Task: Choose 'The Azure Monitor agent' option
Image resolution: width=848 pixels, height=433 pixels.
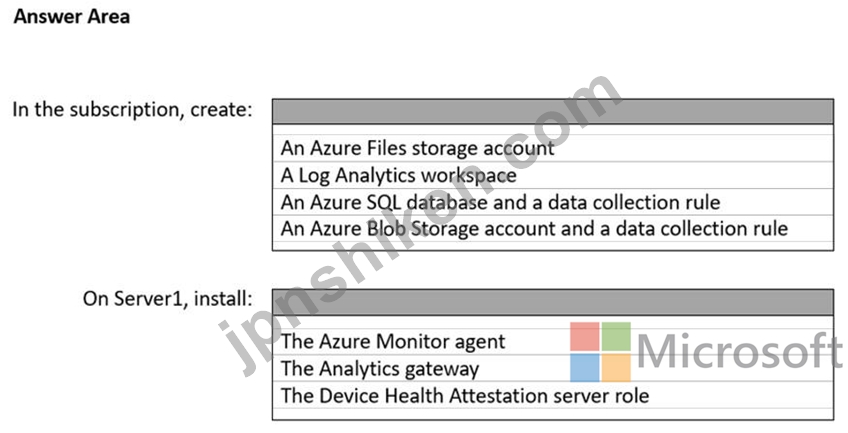Action: pyautogui.click(x=553, y=341)
